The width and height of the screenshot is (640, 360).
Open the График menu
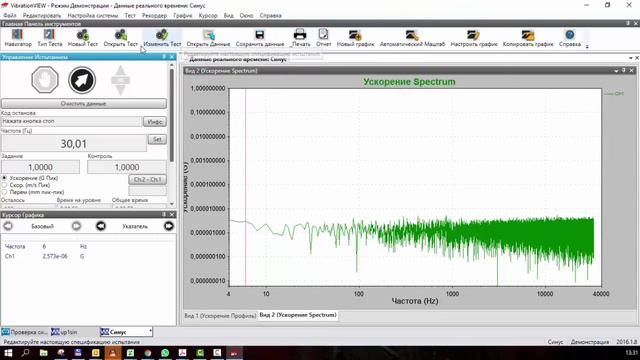click(x=182, y=16)
